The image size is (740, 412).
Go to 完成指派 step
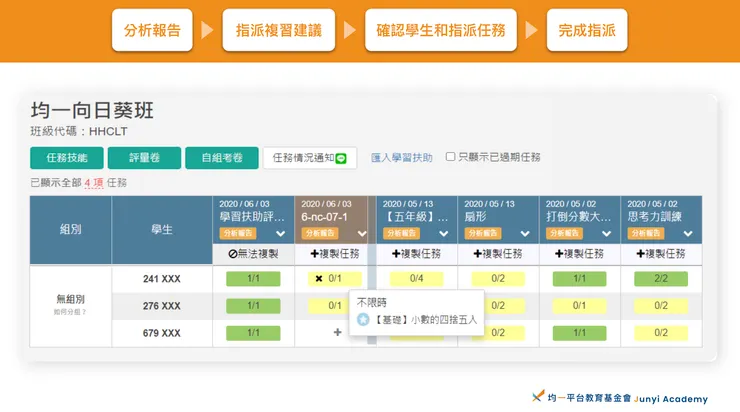tap(587, 30)
